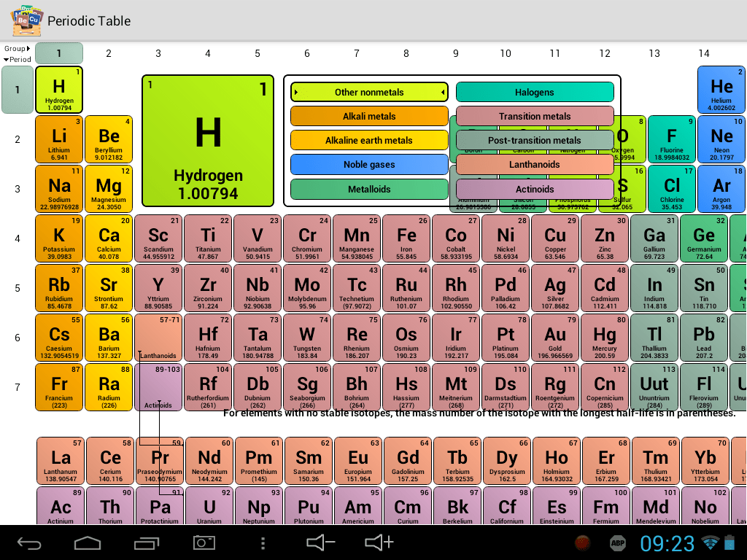Select the Plutonium element cell

(x=309, y=506)
